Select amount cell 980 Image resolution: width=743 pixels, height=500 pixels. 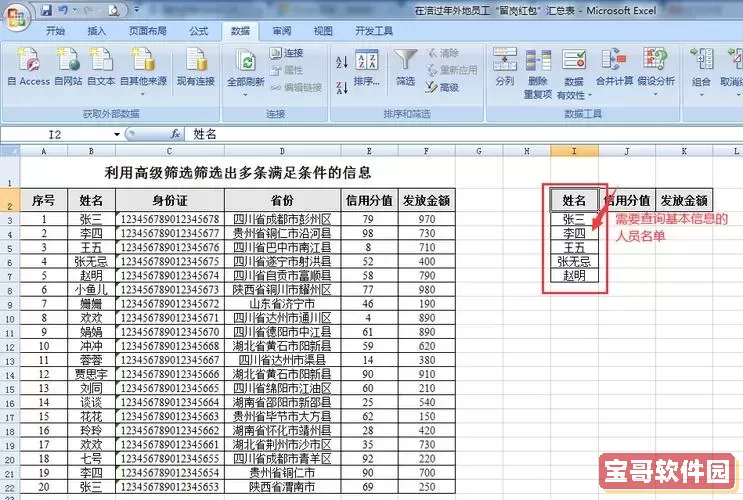(x=426, y=290)
